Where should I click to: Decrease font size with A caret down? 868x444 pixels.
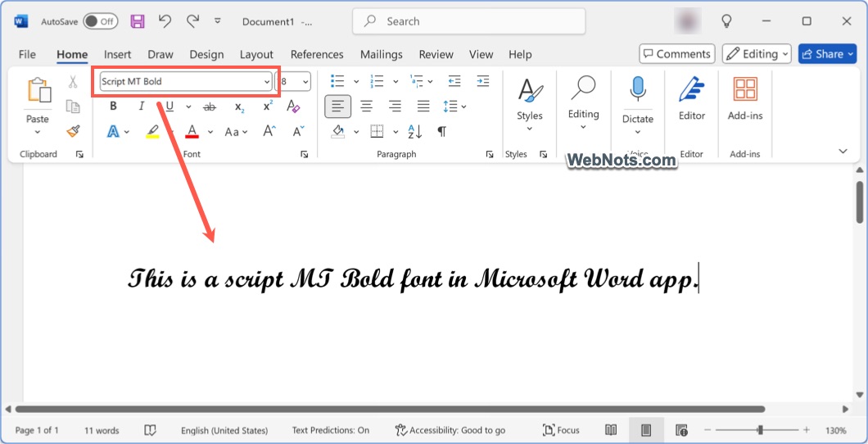coord(298,131)
